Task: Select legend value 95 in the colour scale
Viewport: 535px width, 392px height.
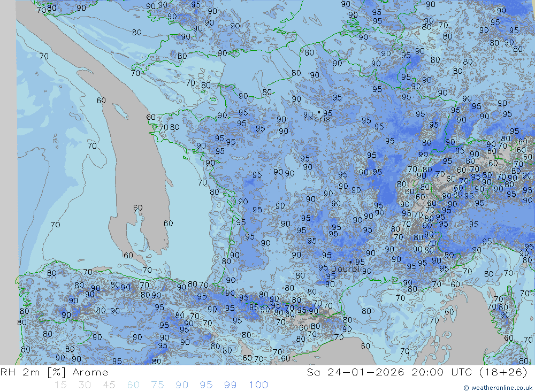Action: 207,385
